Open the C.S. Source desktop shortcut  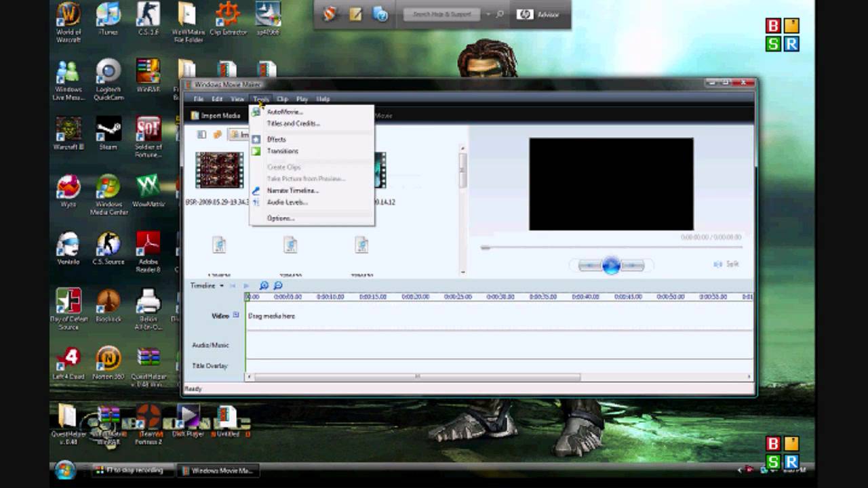108,249
